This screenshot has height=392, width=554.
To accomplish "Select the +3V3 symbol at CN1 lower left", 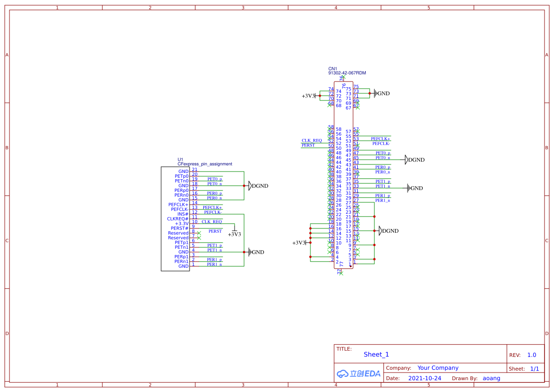I will click(299, 243).
